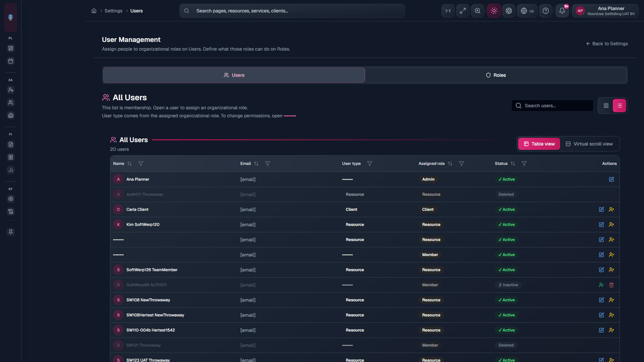The width and height of the screenshot is (644, 362).
Task: Open the Ana Planner account menu
Action: (x=605, y=11)
